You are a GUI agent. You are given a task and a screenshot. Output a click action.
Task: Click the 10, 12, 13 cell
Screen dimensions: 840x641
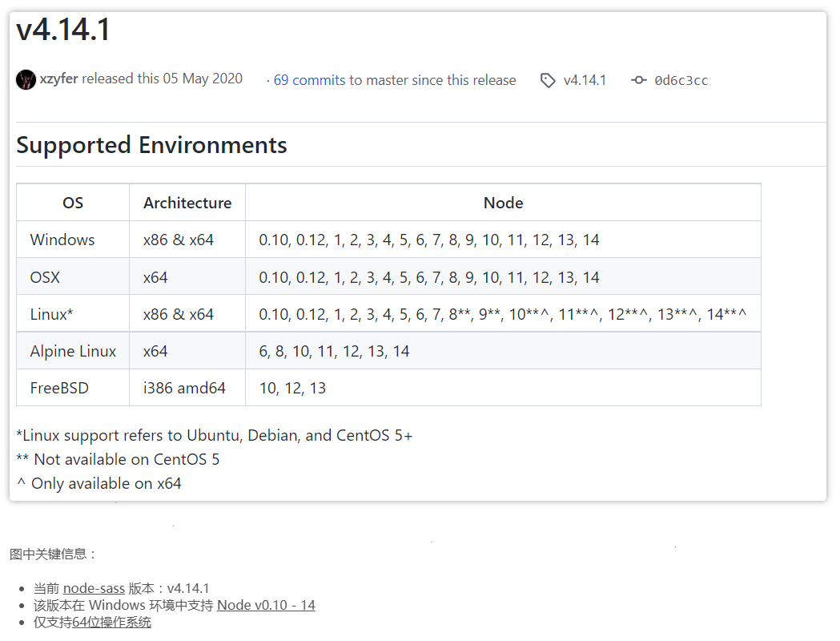pos(503,388)
